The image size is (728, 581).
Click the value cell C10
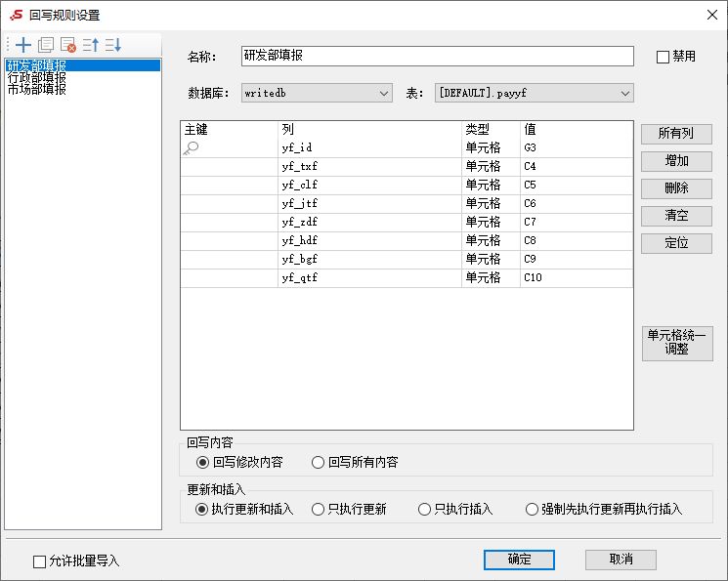(577, 278)
